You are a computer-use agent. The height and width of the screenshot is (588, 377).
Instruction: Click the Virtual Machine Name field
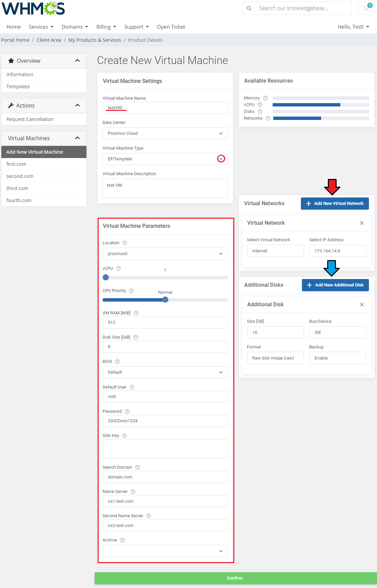tap(165, 108)
